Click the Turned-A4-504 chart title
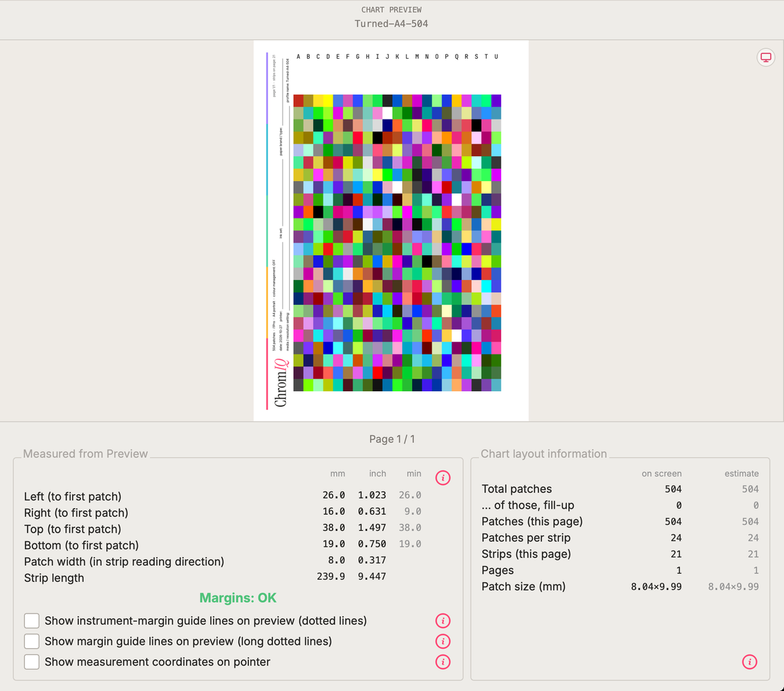This screenshot has height=691, width=784. (x=391, y=23)
